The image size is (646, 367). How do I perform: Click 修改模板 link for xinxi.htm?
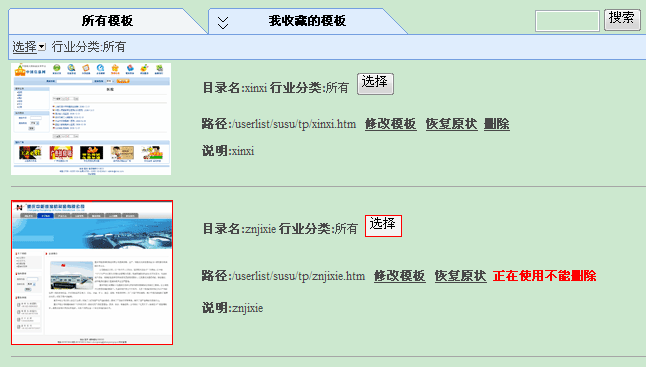[391, 124]
